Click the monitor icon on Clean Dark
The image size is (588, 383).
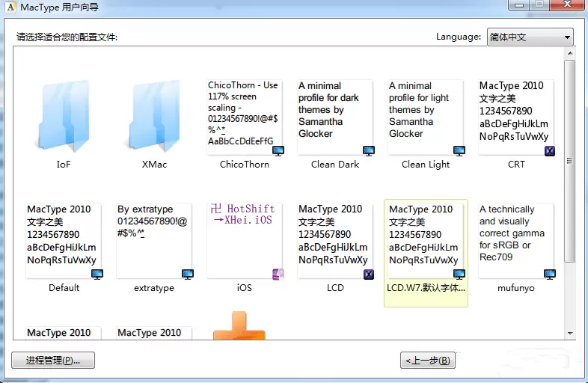coord(369,151)
